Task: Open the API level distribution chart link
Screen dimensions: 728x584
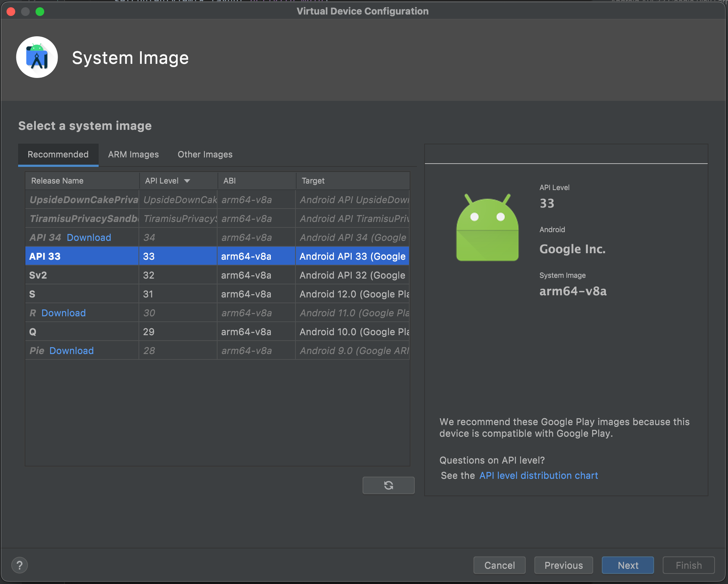Action: click(x=538, y=476)
